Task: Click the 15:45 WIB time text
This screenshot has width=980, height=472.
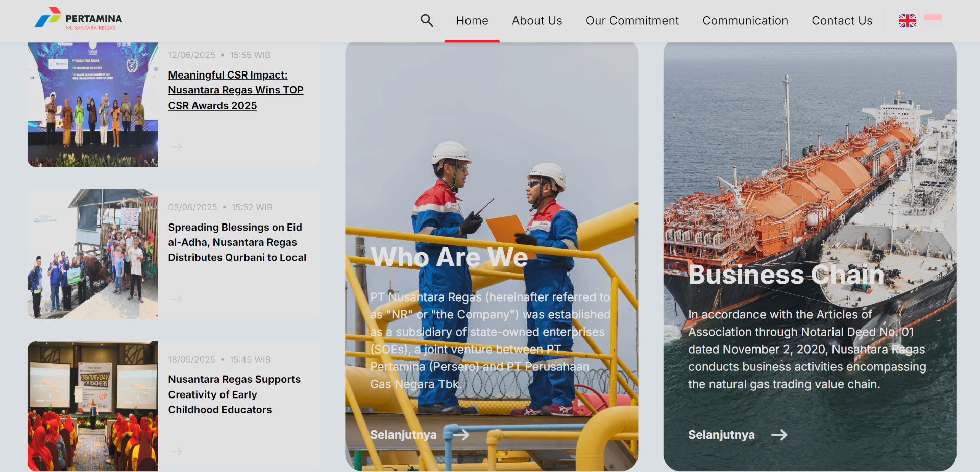Action: tap(250, 360)
